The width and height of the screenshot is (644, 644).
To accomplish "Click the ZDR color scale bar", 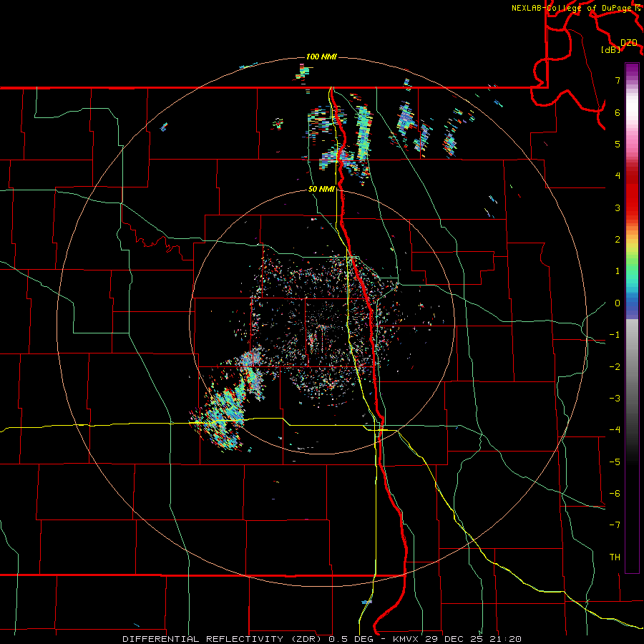I will 632,318.
